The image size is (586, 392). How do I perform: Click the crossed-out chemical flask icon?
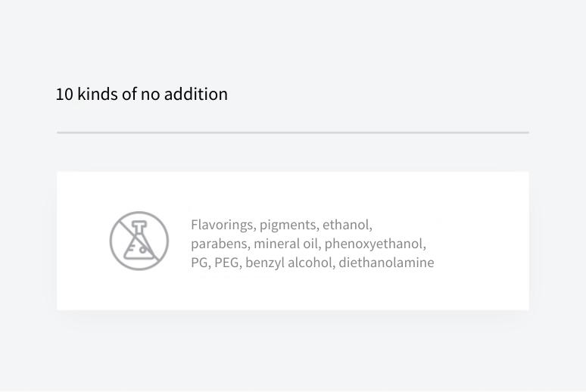point(139,241)
